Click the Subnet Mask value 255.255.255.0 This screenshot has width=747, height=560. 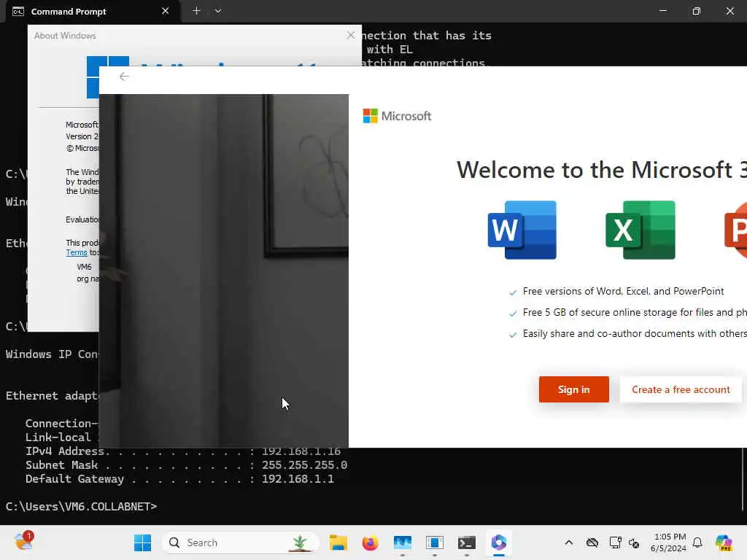304,464
